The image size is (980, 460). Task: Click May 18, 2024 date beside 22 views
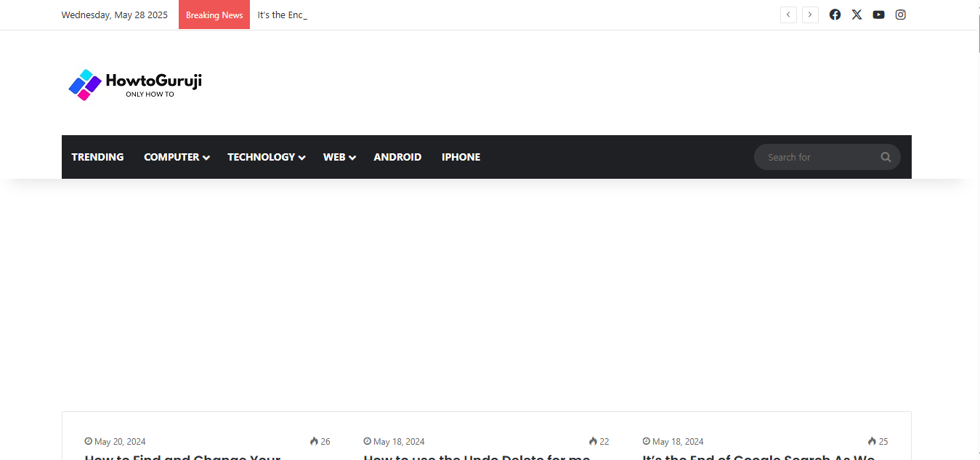click(x=399, y=441)
